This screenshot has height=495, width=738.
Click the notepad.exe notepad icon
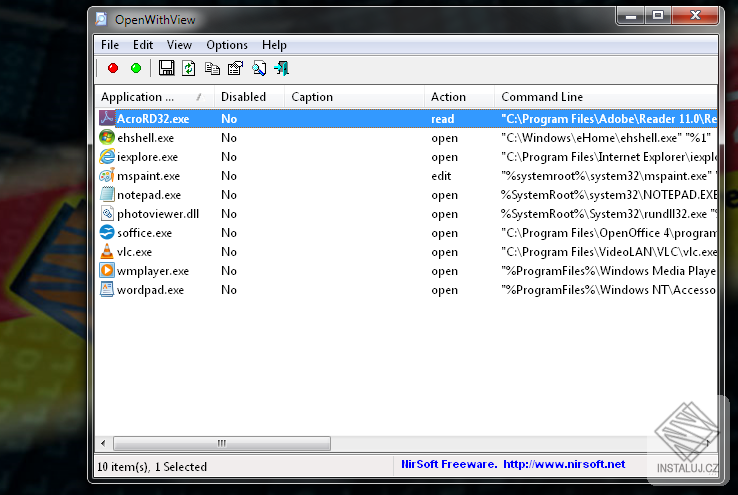click(x=107, y=194)
